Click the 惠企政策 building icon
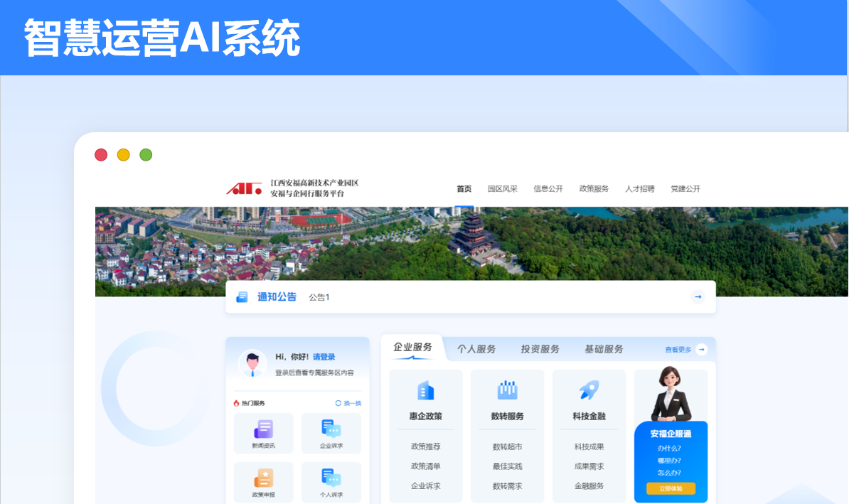The width and height of the screenshot is (849, 504). tap(426, 390)
